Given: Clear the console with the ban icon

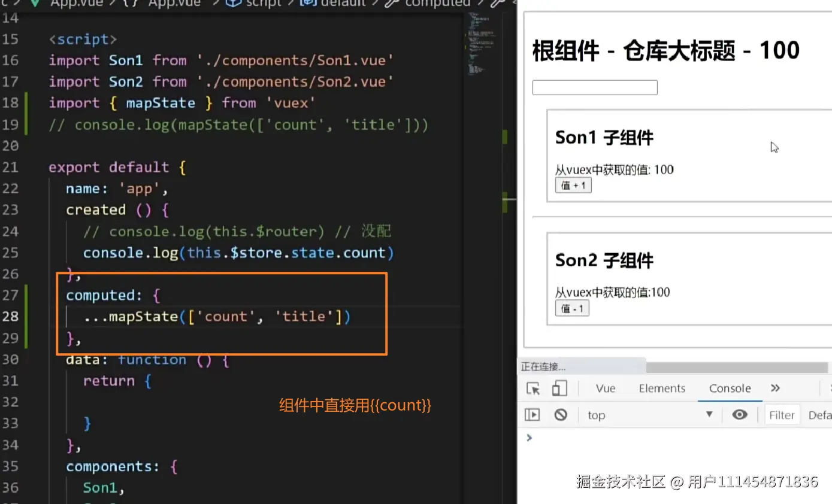Looking at the screenshot, I should pyautogui.click(x=561, y=415).
